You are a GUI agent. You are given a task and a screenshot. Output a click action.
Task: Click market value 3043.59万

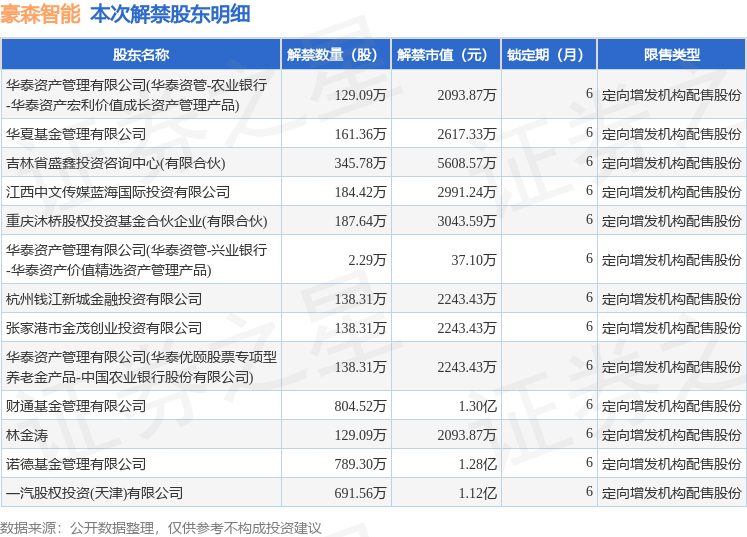click(x=467, y=221)
